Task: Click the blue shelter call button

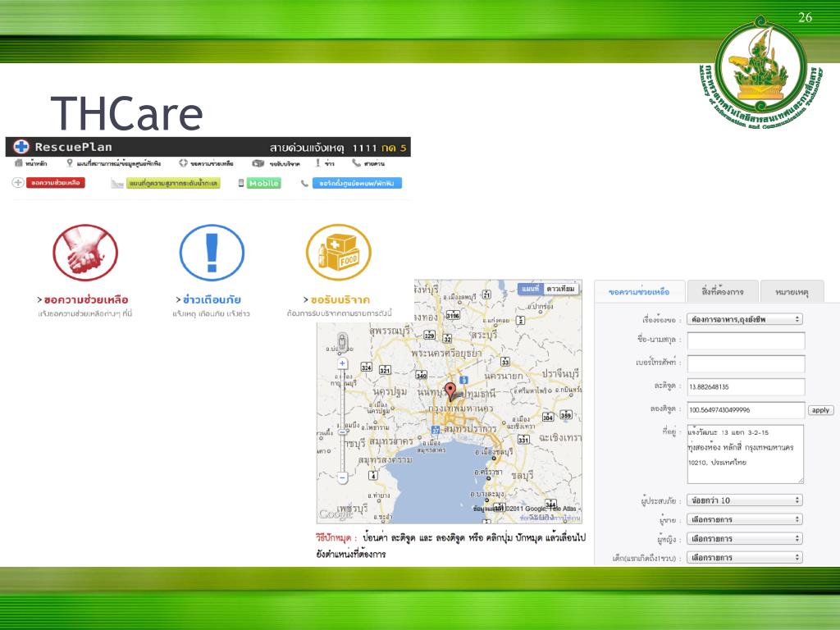Action: click(x=357, y=183)
